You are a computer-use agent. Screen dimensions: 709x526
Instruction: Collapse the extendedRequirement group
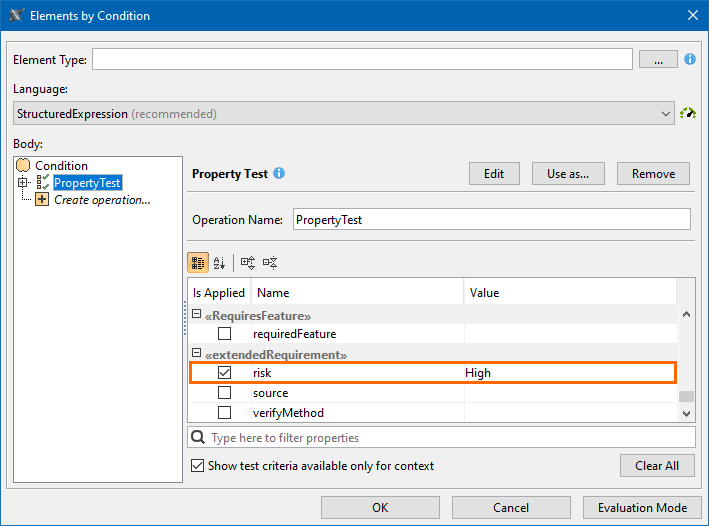[x=197, y=355]
